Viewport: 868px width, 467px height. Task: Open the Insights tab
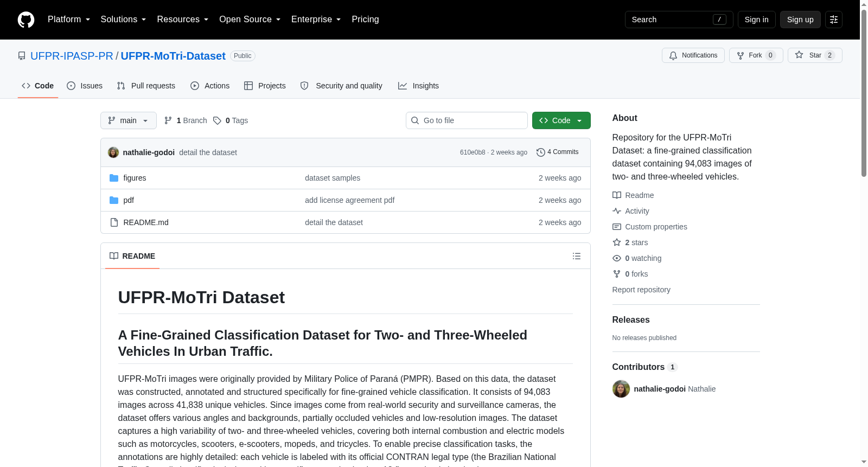tap(419, 86)
